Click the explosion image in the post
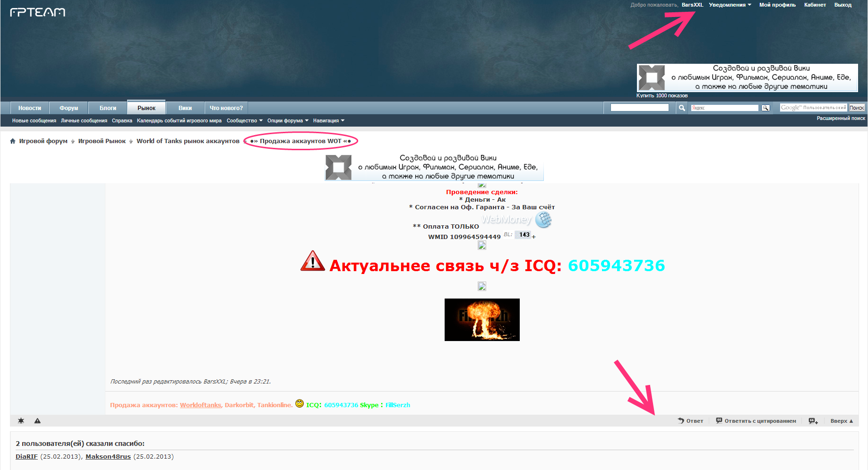 click(482, 320)
